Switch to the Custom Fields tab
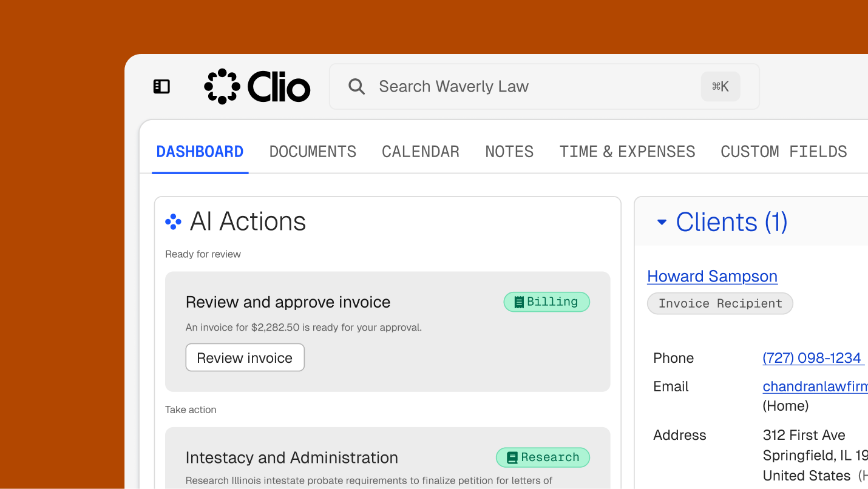This screenshot has width=868, height=489. click(784, 152)
